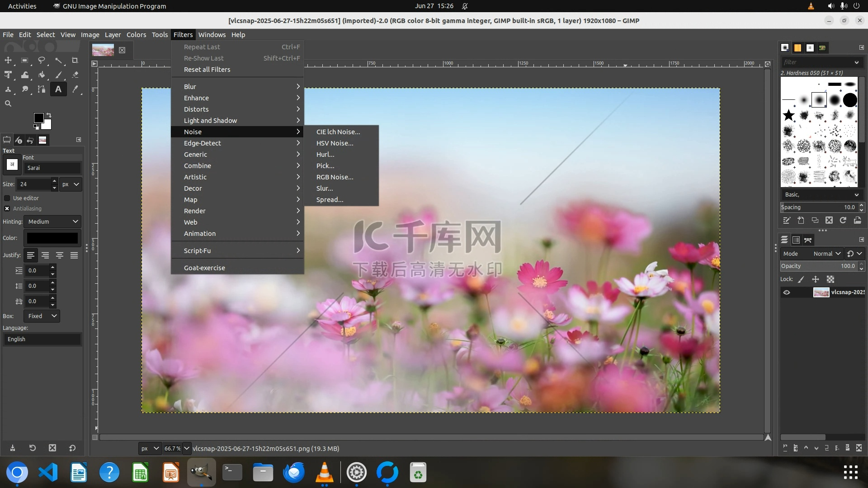Image resolution: width=868 pixels, height=488 pixels.
Task: Select the Eraser tool
Action: click(75, 75)
